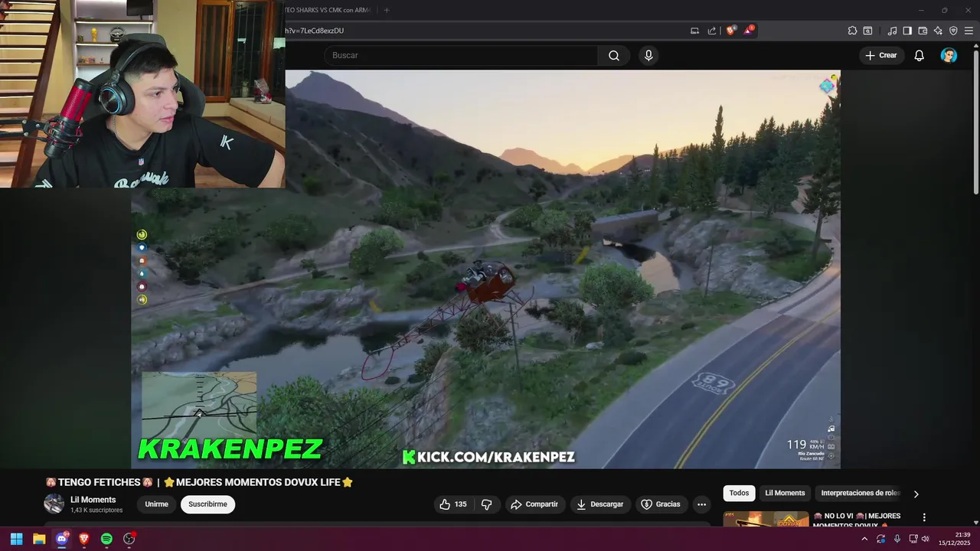This screenshot has width=980, height=551.
Task: Click install app icon in address bar
Action: point(694,31)
